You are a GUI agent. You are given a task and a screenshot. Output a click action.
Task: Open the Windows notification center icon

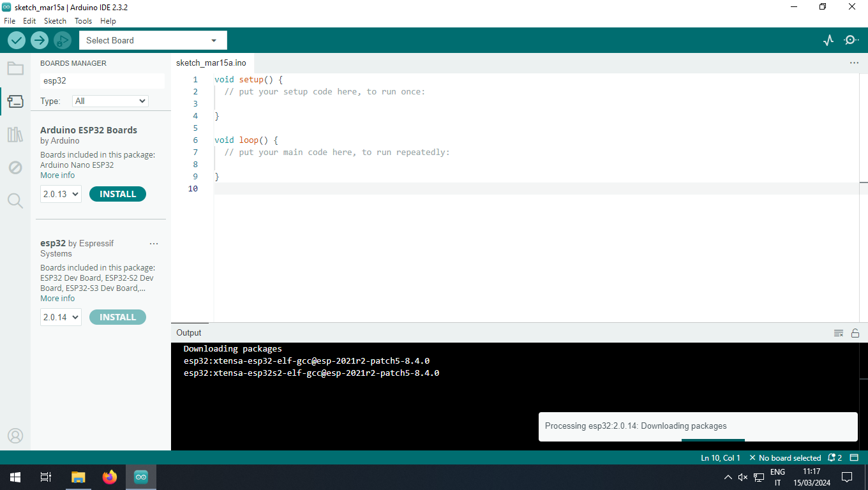tap(847, 477)
